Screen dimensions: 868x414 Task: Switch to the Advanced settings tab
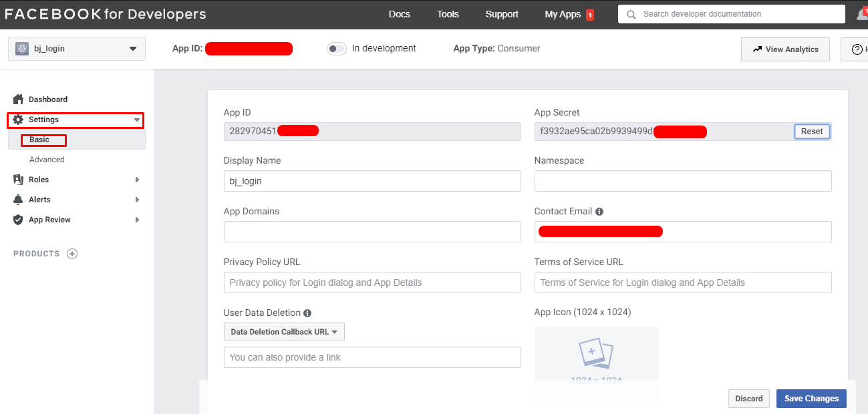coord(47,159)
